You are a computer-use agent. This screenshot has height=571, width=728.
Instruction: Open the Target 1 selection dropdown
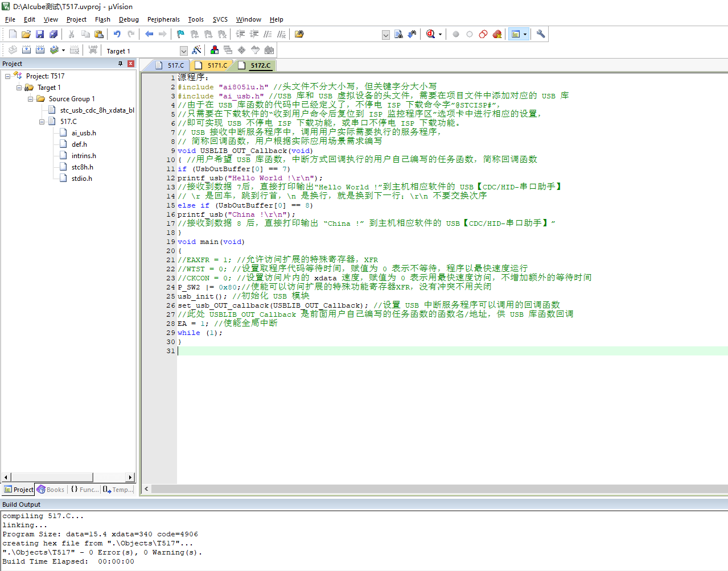(x=183, y=51)
